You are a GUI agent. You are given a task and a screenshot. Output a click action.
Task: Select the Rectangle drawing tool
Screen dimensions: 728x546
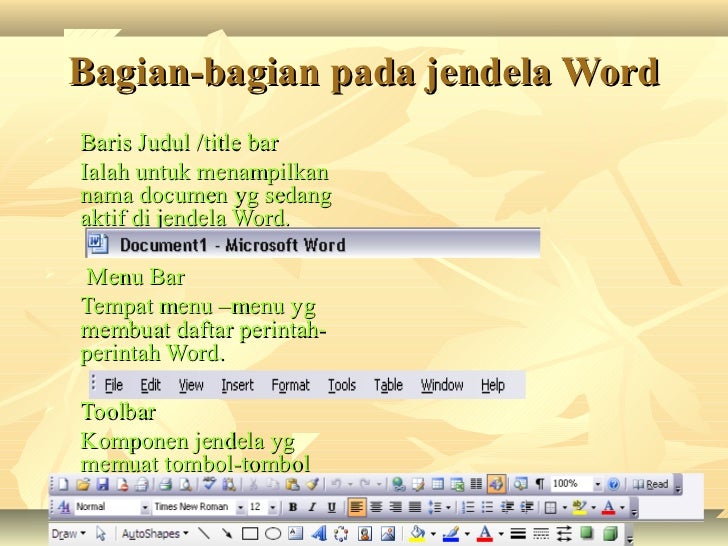point(250,534)
